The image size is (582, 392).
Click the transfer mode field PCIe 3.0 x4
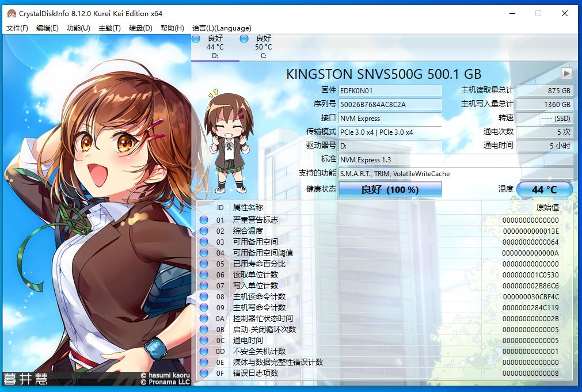point(390,132)
